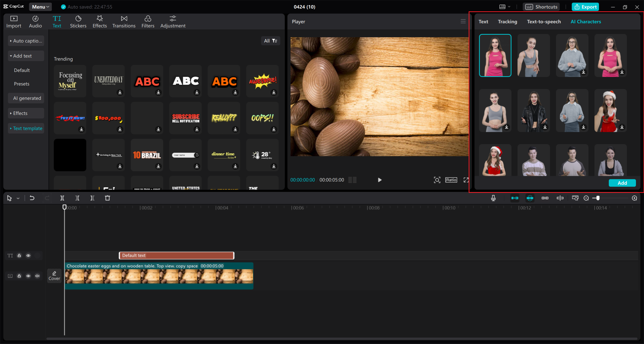This screenshot has width=644, height=344.
Task: Lock the video track
Action: click(19, 276)
